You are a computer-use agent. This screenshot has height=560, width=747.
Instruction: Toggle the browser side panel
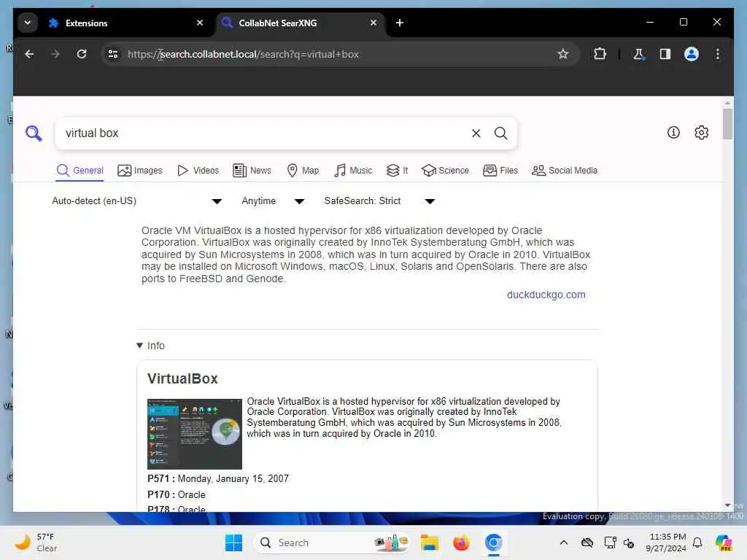(x=665, y=54)
